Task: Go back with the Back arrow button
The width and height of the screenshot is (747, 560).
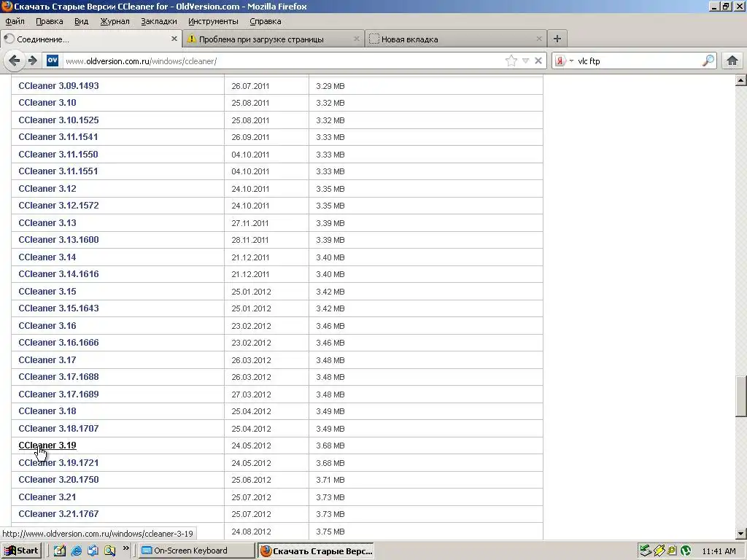Action: point(15,61)
